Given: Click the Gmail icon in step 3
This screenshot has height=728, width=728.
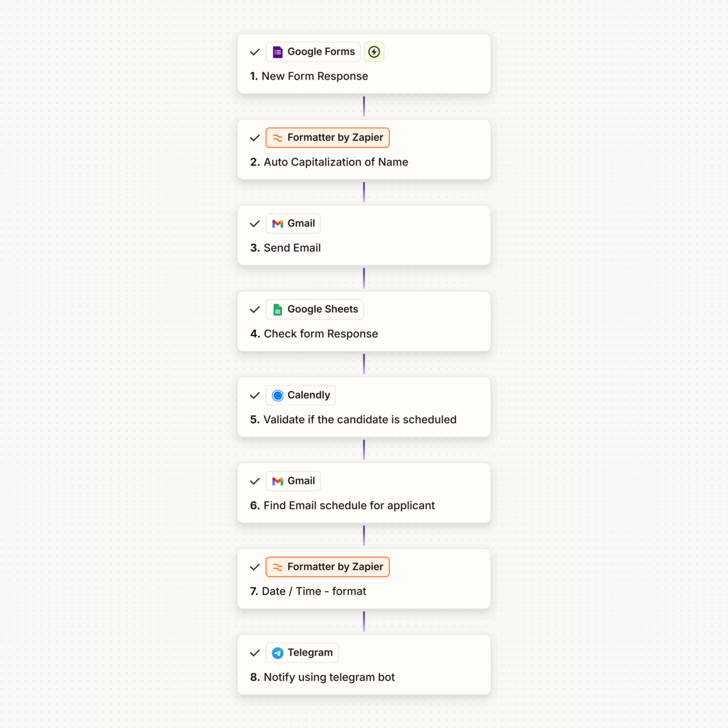Looking at the screenshot, I should point(278,224).
